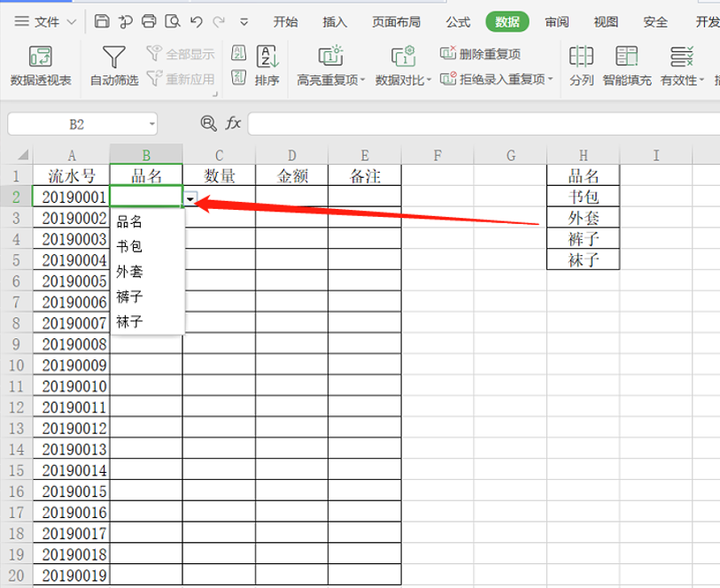Enable 自动筛选 auto filter funnel
Image resolution: width=720 pixels, height=588 pixels.
coord(114,66)
